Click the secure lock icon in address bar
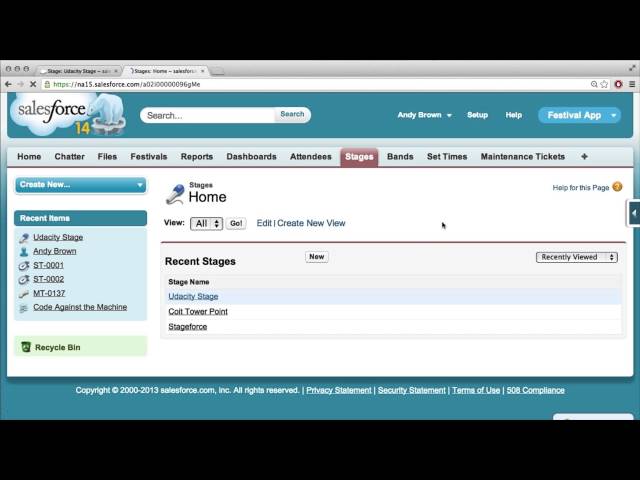Screen dimensions: 640x480 [47, 84]
